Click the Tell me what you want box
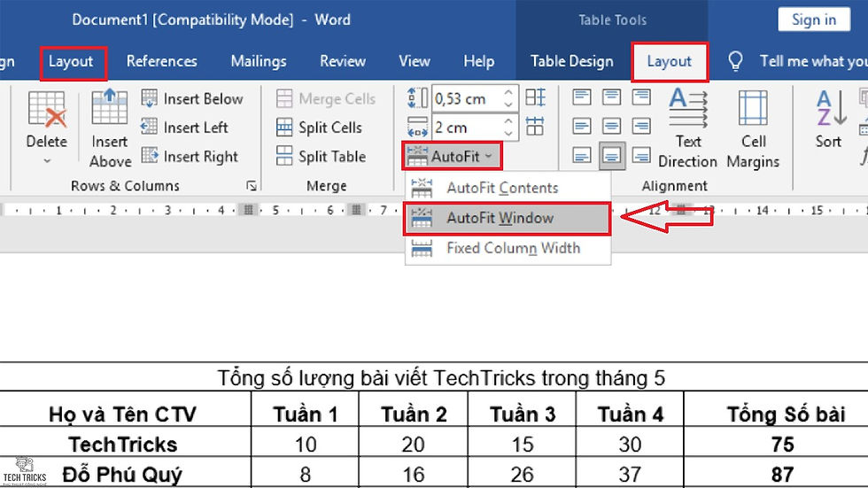This screenshot has width=868, height=488. (814, 61)
